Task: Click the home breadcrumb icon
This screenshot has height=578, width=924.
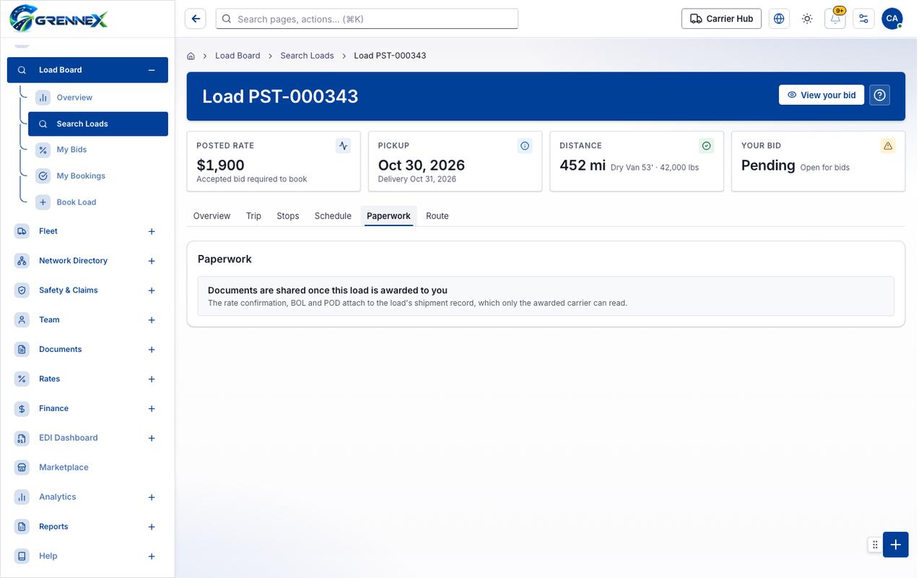Action: (x=191, y=56)
